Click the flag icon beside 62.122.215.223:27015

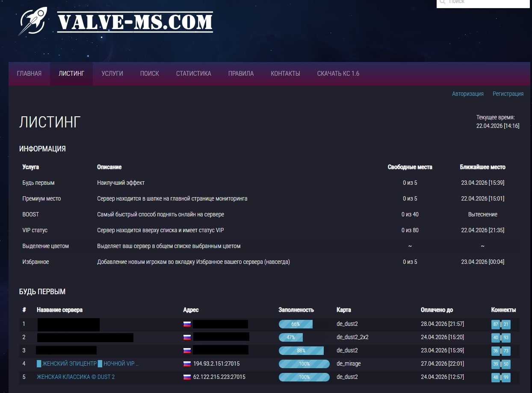pos(187,377)
